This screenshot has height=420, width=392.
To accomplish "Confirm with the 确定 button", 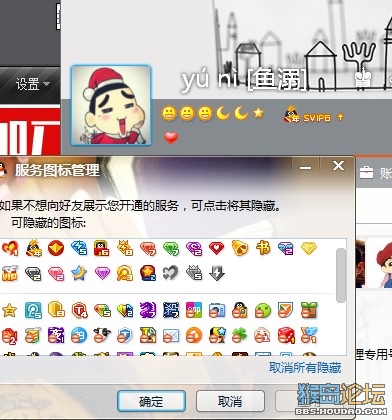I will 151,401.
